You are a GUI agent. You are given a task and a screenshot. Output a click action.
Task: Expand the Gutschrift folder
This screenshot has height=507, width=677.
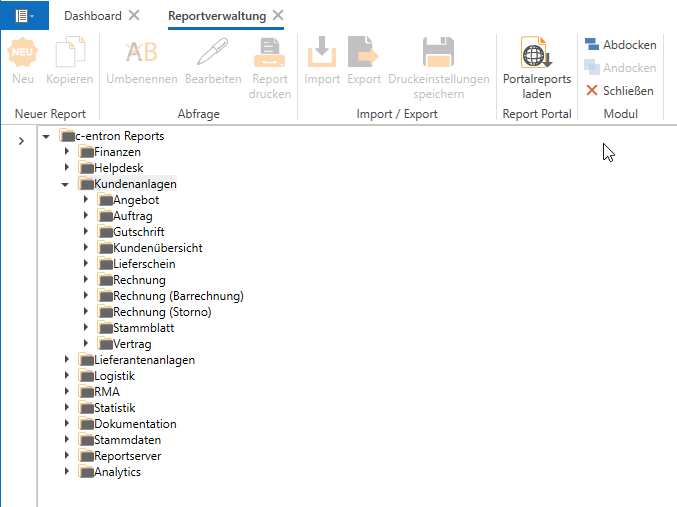pyautogui.click(x=85, y=231)
